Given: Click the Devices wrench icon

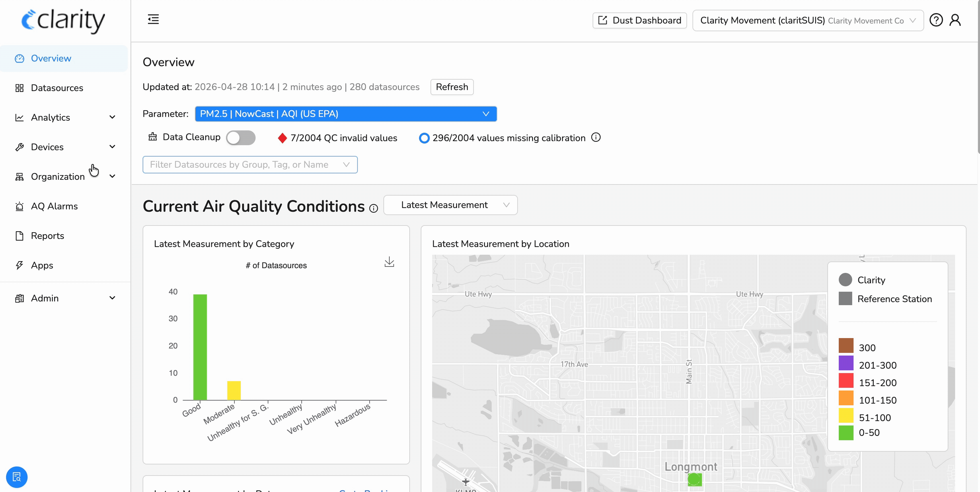Looking at the screenshot, I should tap(20, 147).
